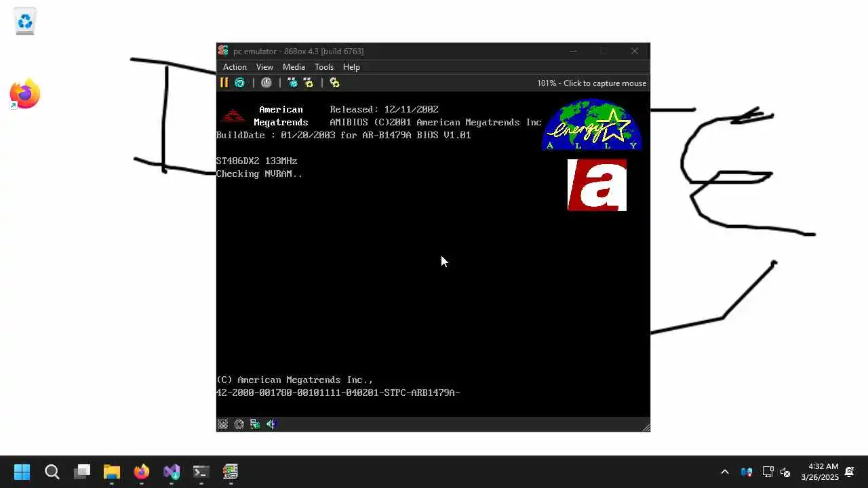
Task: Send Ctrl+Alt+Esc via toolbar icon
Action: coord(309,83)
